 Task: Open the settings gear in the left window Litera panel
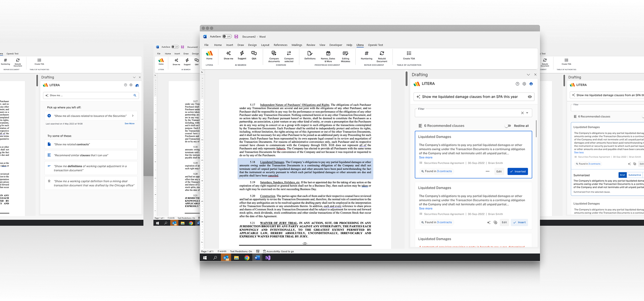click(131, 85)
